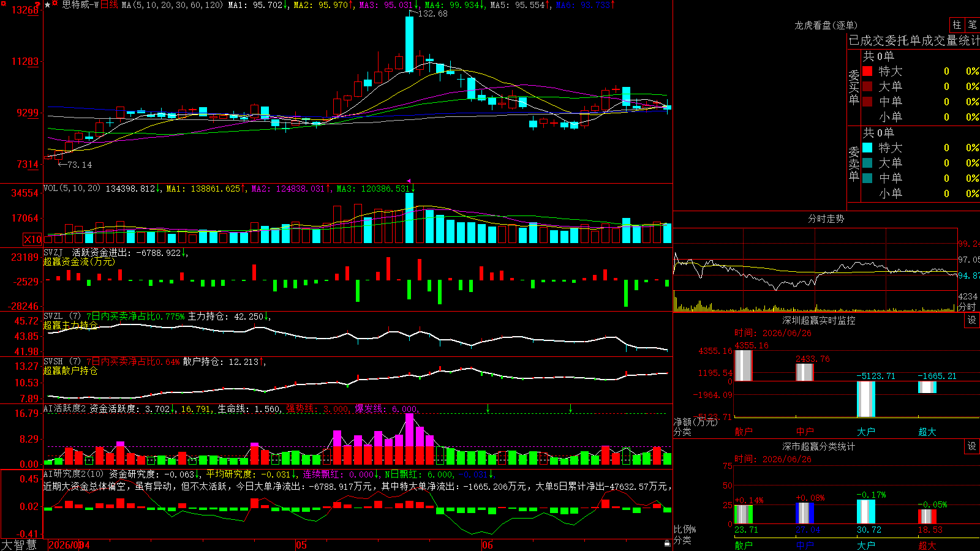Click the 06 month marker on timeline

[487, 545]
